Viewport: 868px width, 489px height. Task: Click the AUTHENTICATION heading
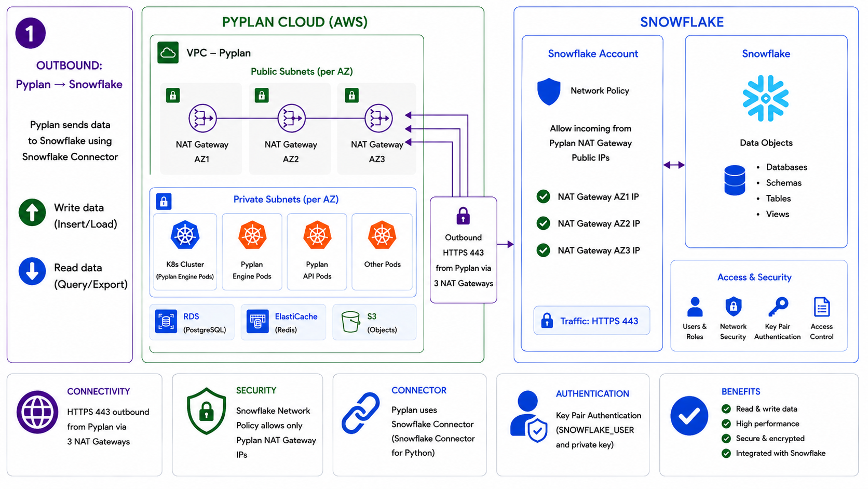pos(592,394)
